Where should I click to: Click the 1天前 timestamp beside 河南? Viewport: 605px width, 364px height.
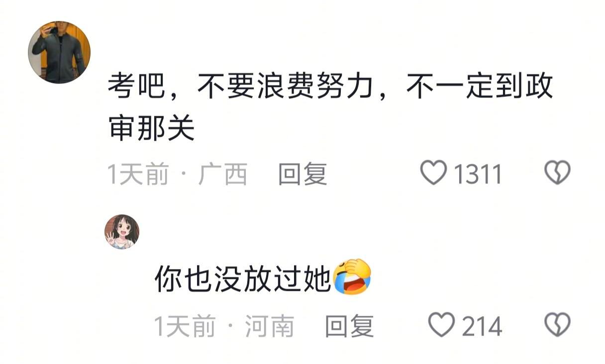pyautogui.click(x=185, y=326)
